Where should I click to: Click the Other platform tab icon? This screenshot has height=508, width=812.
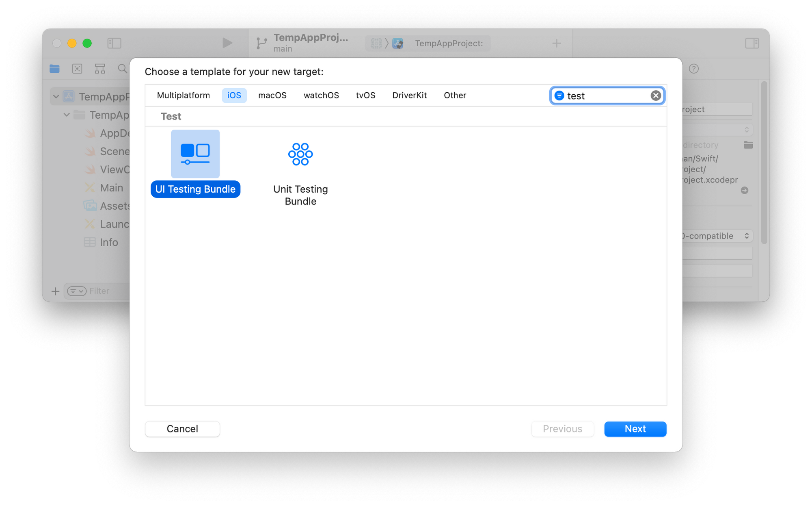455,95
